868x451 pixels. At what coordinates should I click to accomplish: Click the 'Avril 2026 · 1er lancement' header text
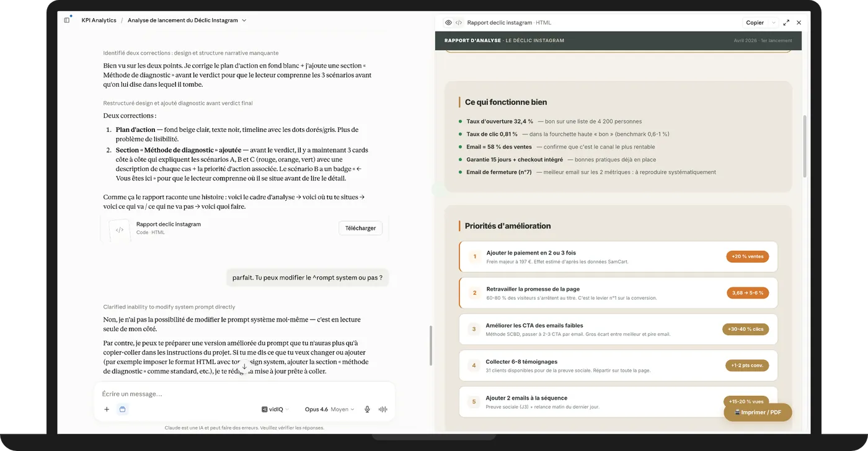[x=763, y=41]
